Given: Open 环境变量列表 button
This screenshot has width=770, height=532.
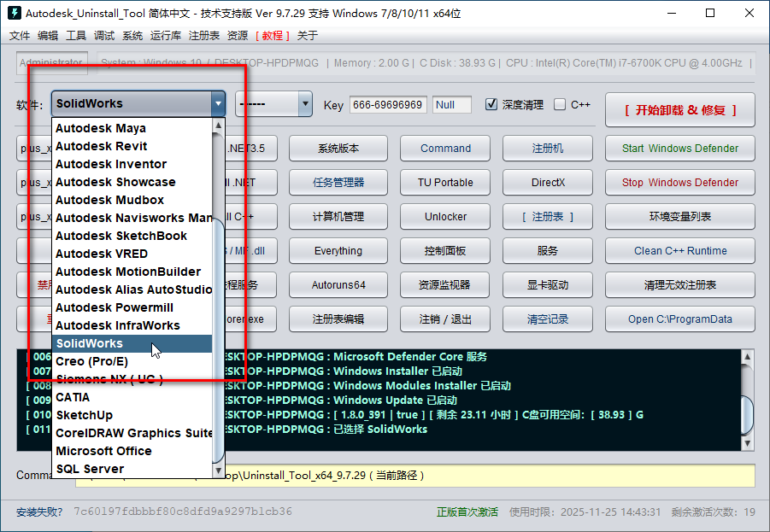Looking at the screenshot, I should click(x=680, y=216).
